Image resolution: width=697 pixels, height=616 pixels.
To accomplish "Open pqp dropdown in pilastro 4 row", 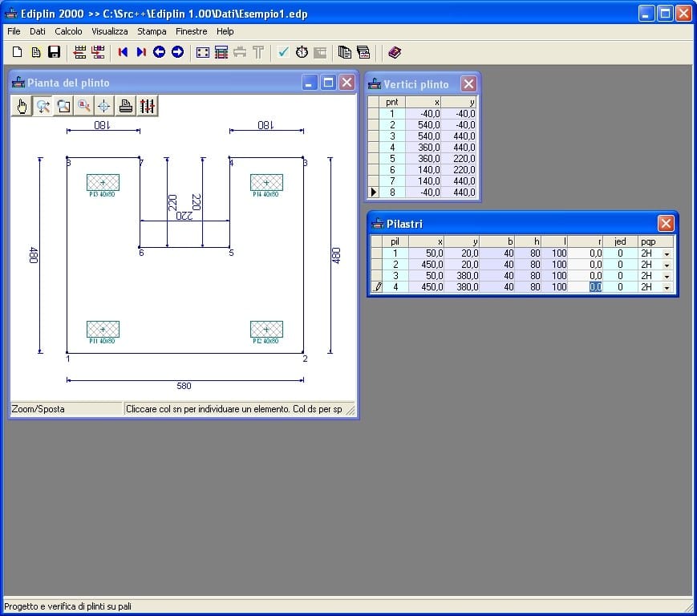I will click(666, 287).
